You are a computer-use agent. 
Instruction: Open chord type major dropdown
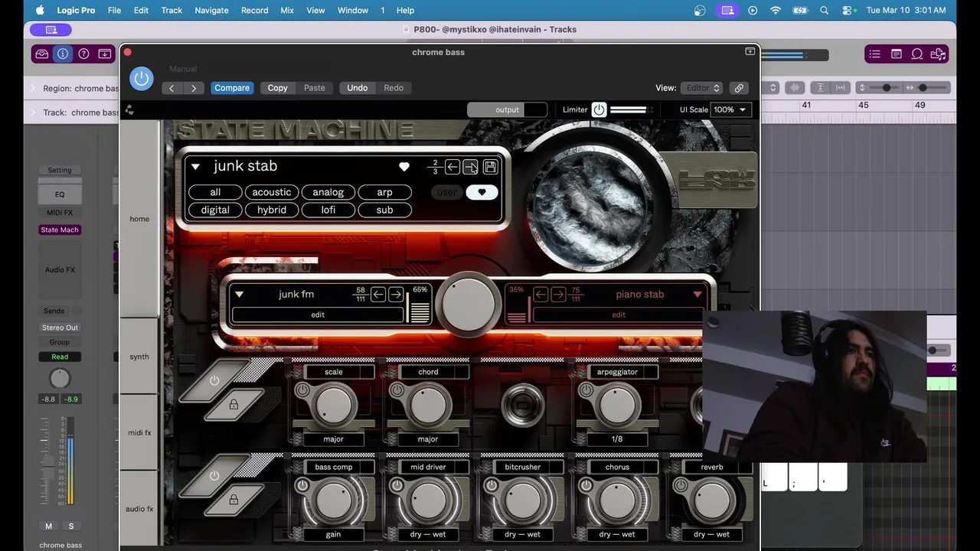428,439
